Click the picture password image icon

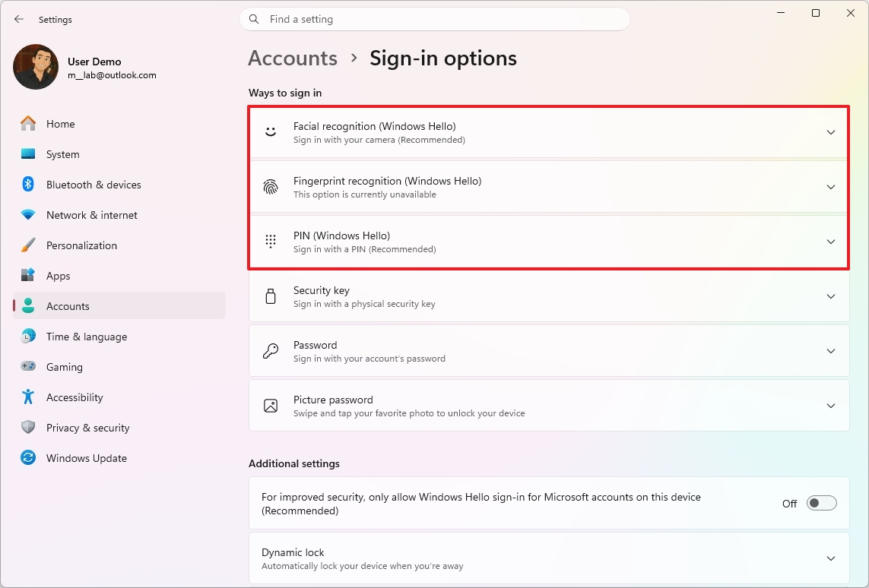pyautogui.click(x=270, y=405)
